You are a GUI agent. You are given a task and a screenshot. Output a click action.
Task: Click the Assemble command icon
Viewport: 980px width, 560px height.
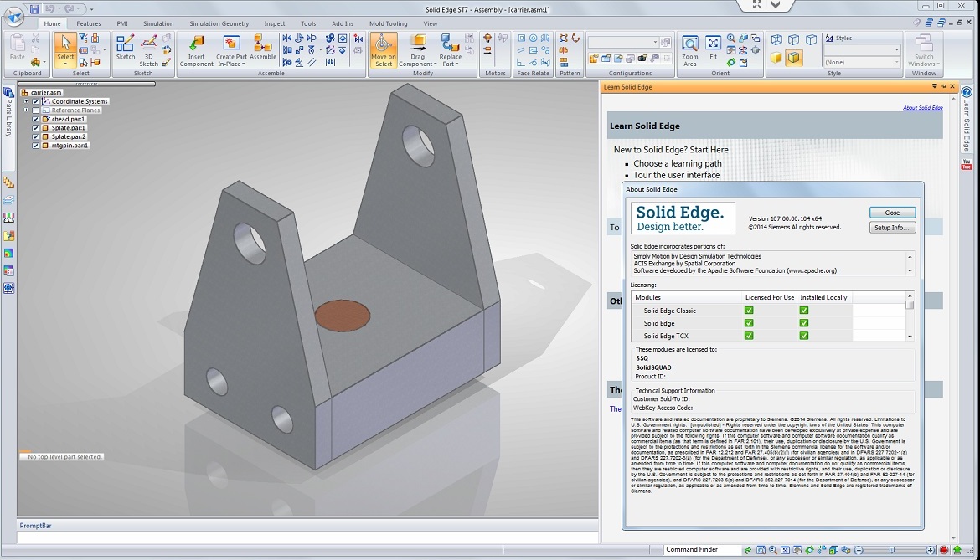coord(262,48)
